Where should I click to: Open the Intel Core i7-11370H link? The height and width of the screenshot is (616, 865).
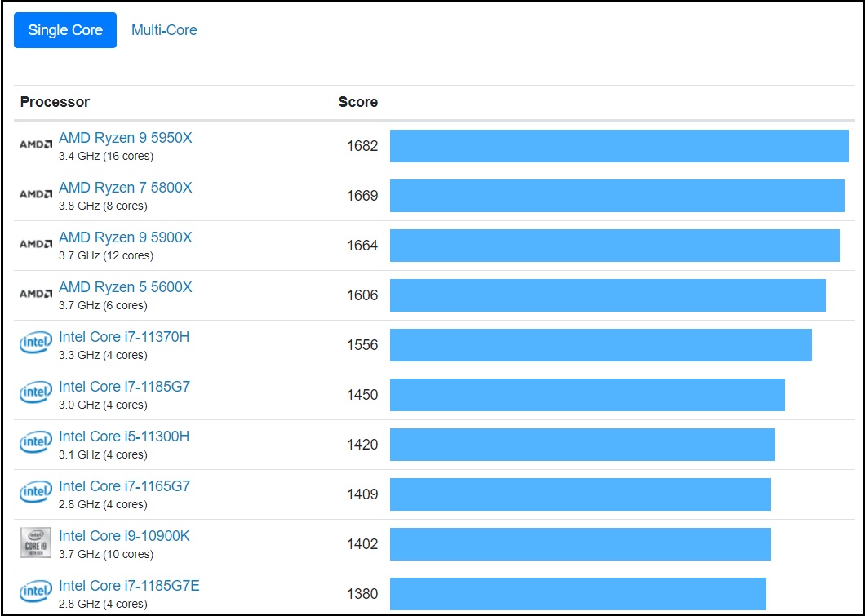(x=124, y=336)
